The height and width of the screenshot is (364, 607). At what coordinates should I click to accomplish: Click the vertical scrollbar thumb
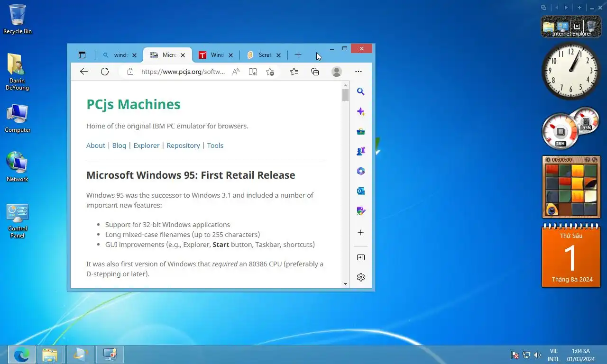pos(345,95)
